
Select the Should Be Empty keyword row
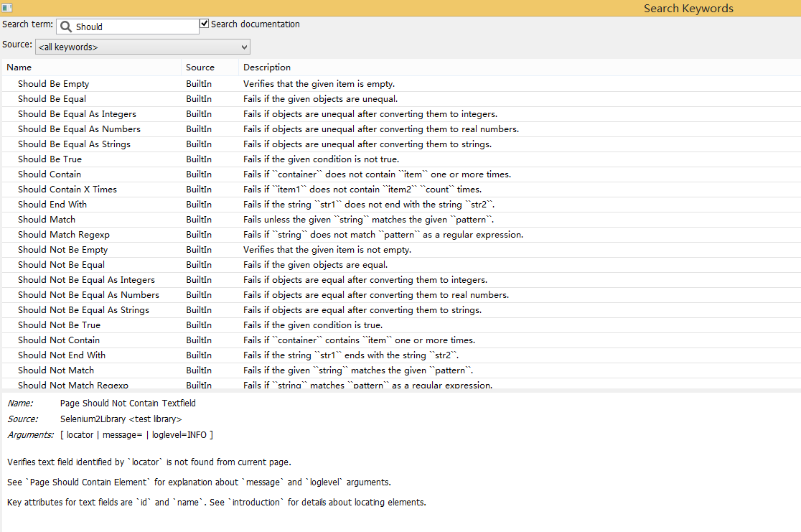(x=54, y=84)
